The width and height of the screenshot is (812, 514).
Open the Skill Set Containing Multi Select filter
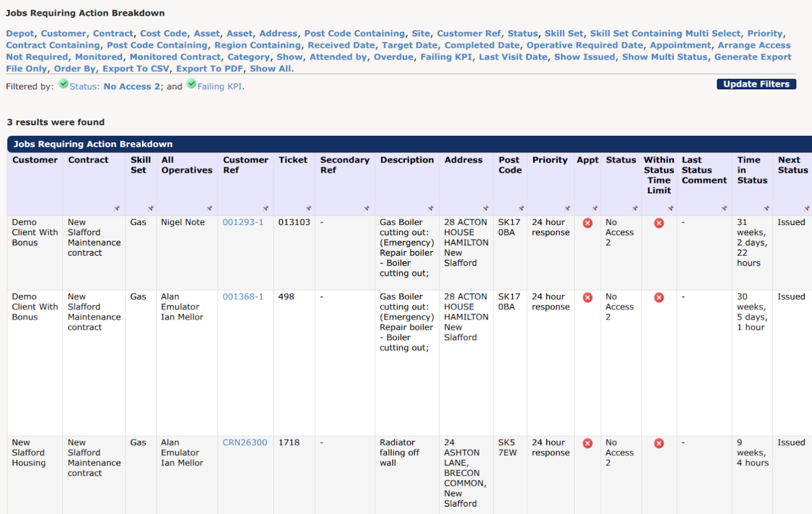coord(665,33)
